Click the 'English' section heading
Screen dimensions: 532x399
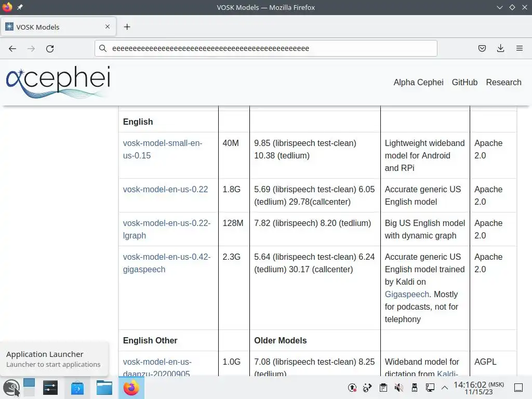click(138, 122)
